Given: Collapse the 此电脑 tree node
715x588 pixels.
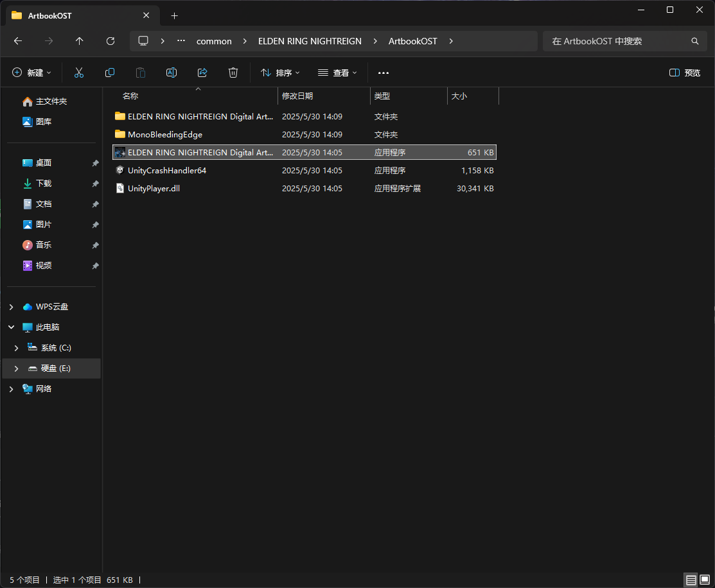Looking at the screenshot, I should (12, 327).
